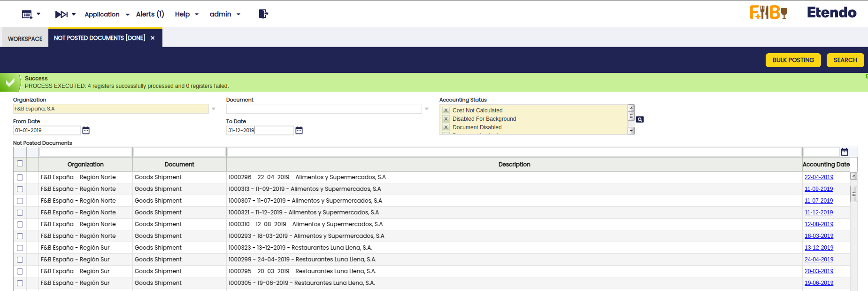Open the Help menu
Viewport: 868px width, 291px height.
[187, 15]
